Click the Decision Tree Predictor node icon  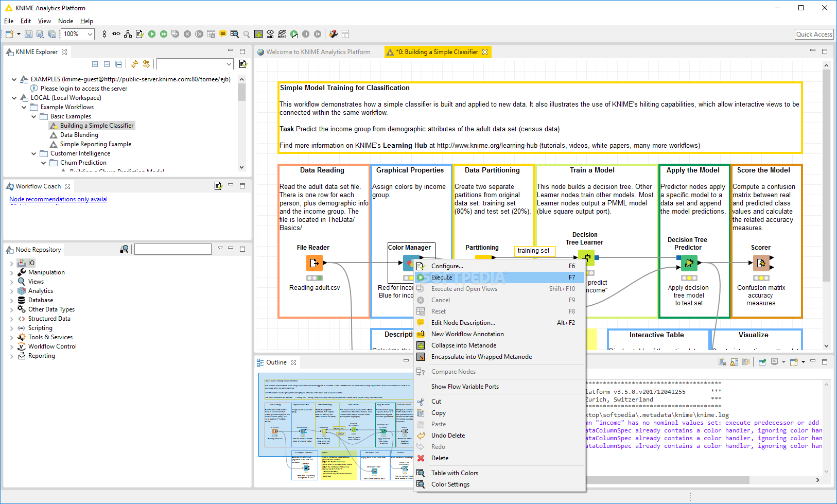[x=689, y=263]
